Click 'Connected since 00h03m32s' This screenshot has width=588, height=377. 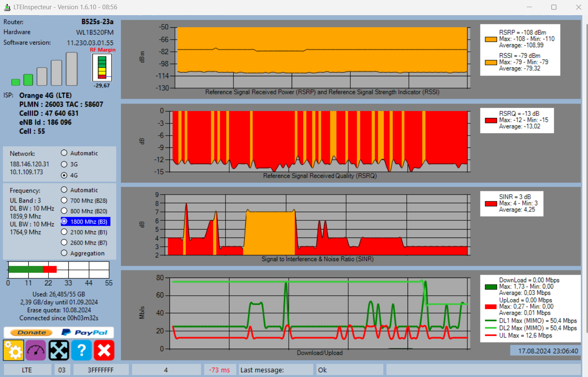click(59, 318)
